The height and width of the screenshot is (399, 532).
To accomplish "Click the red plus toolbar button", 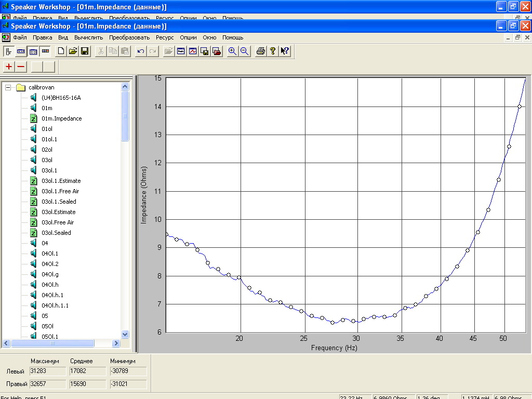I will [9, 66].
